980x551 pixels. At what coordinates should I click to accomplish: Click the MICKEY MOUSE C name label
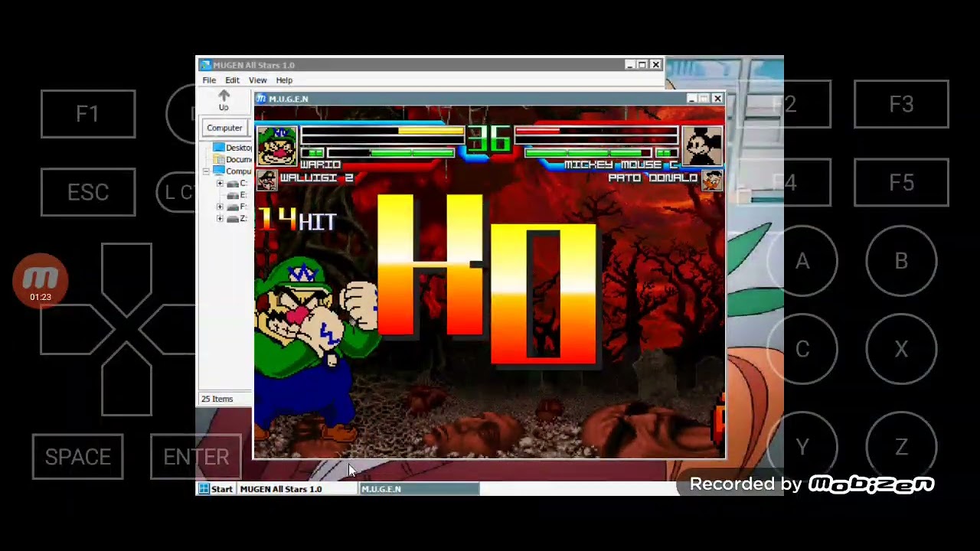tap(621, 165)
